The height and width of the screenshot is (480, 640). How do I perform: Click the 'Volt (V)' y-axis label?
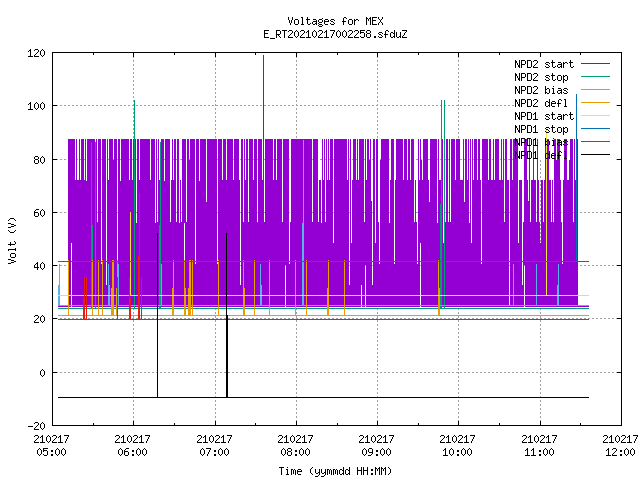pyautogui.click(x=13, y=240)
